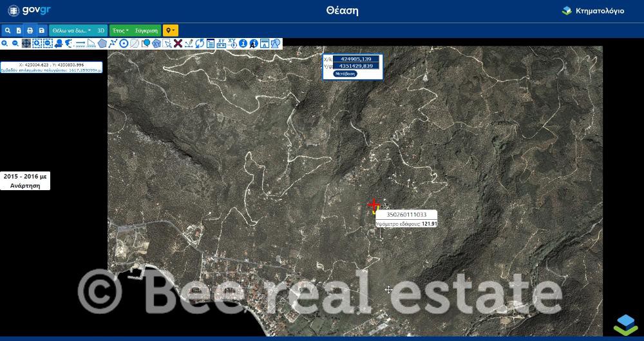Click the print button

click(x=30, y=30)
